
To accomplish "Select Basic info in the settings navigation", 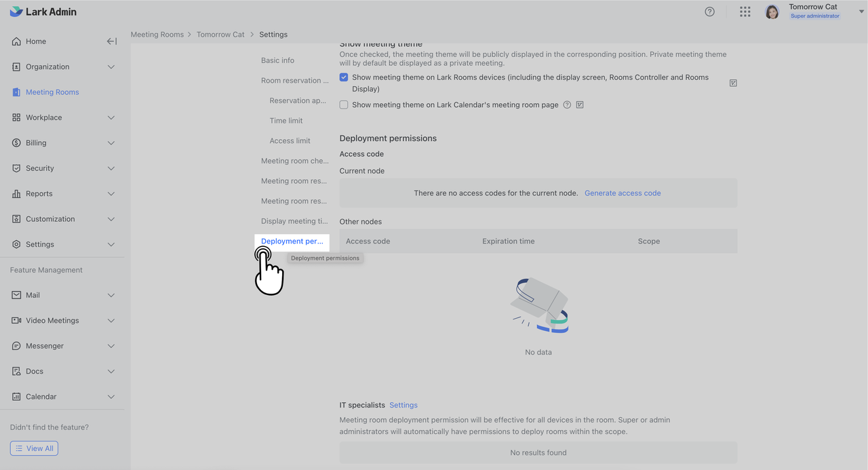I will click(x=277, y=60).
